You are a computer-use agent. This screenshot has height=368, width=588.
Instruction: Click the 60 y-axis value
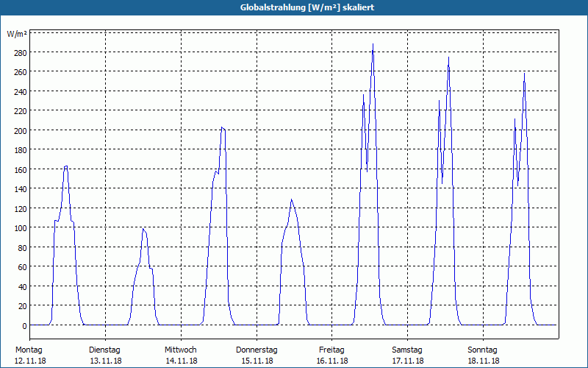coord(23,267)
